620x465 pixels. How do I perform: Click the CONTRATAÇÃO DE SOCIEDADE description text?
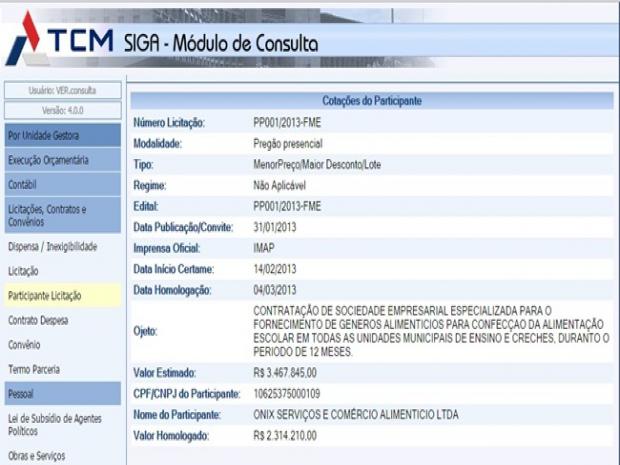point(431,331)
